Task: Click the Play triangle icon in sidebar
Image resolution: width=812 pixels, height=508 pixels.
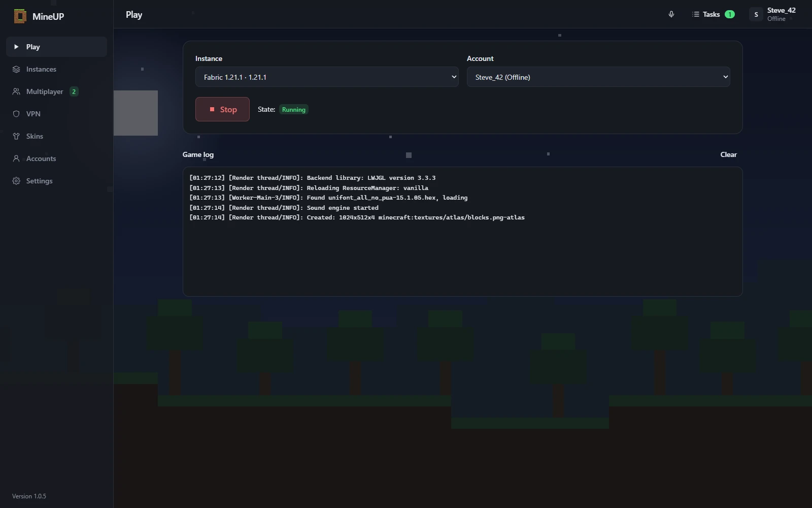Action: tap(16, 47)
